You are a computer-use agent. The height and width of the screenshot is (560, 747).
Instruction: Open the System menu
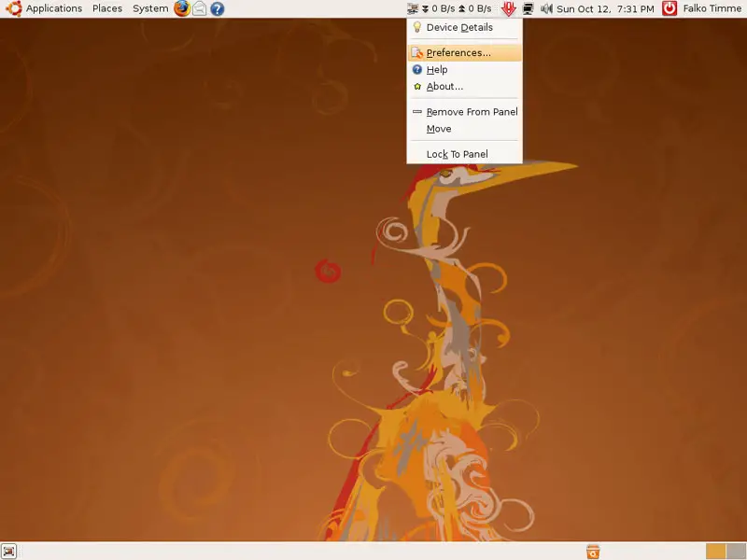pos(150,8)
